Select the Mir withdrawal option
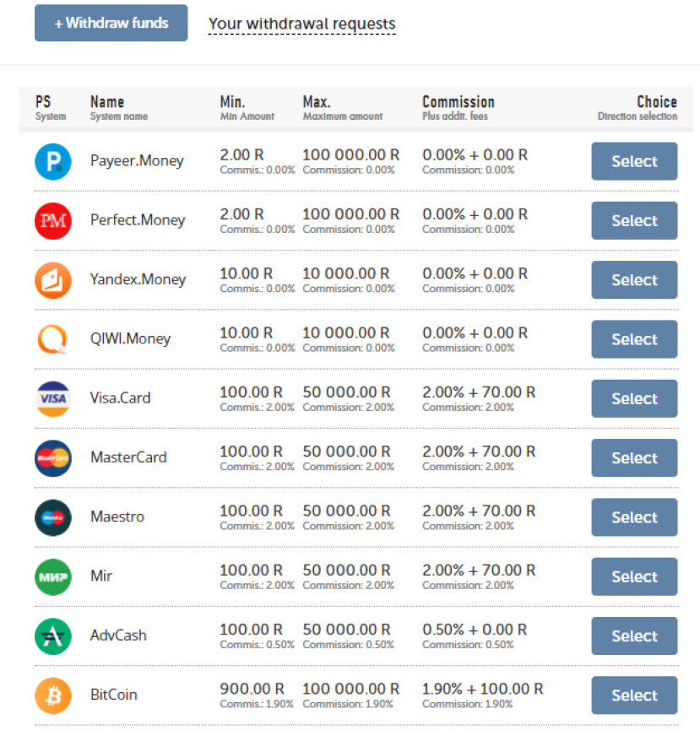This screenshot has width=700, height=730. click(634, 577)
